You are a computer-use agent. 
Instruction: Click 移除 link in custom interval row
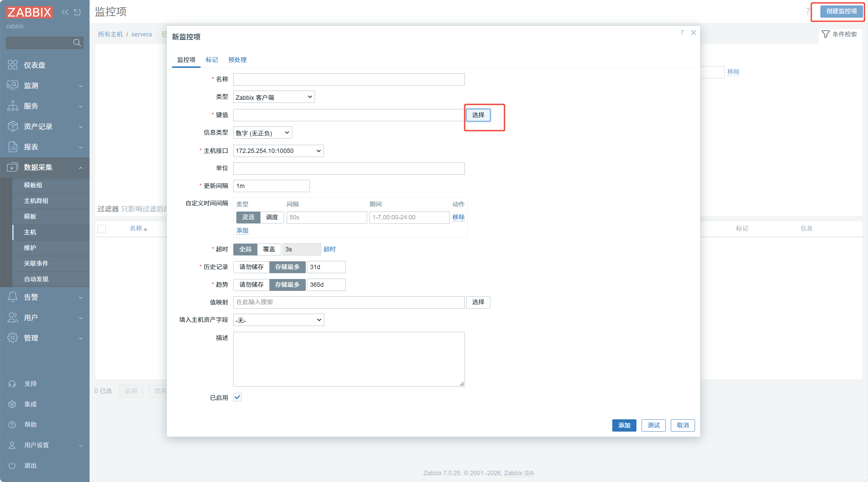[x=458, y=217]
